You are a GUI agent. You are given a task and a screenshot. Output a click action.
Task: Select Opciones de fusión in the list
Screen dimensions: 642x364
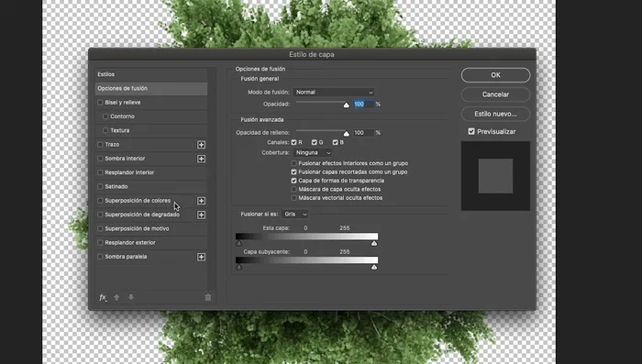[x=151, y=88]
